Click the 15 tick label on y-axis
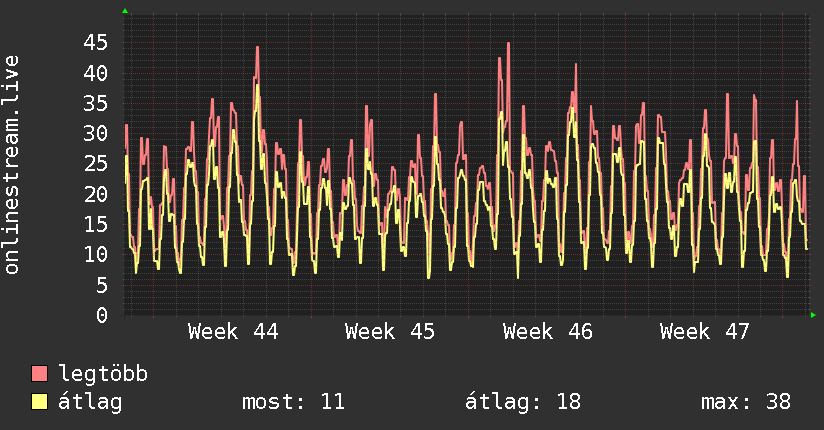Viewport: 824px width, 430px height. [96, 224]
